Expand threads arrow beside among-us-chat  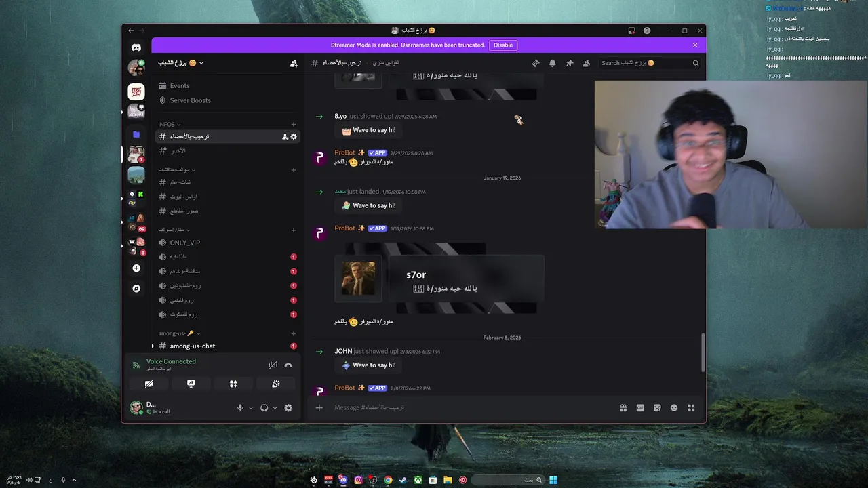pos(153,346)
